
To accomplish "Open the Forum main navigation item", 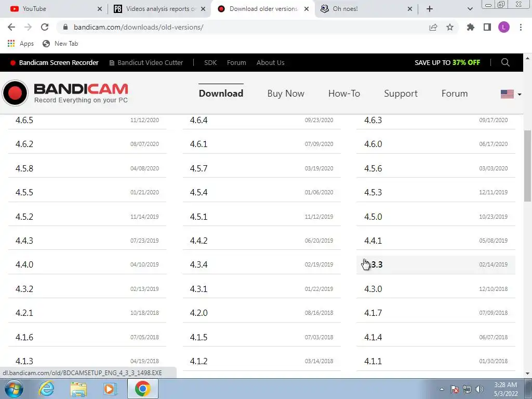I will point(455,94).
